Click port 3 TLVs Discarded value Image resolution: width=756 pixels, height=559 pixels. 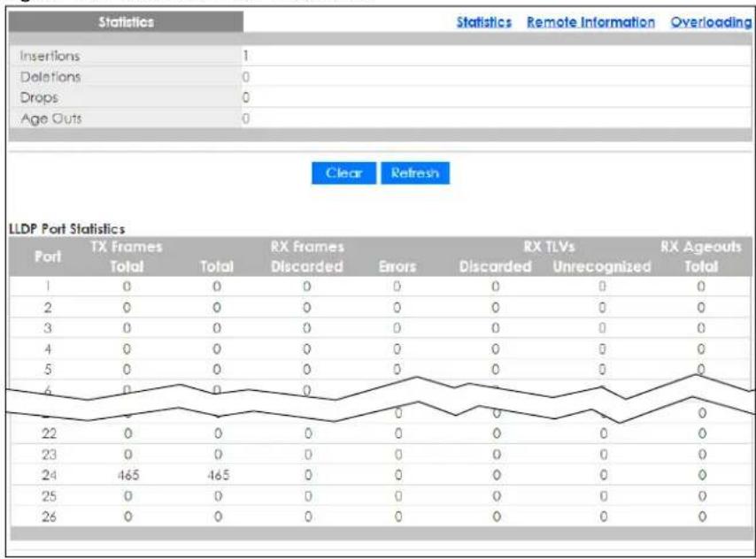[495, 328]
